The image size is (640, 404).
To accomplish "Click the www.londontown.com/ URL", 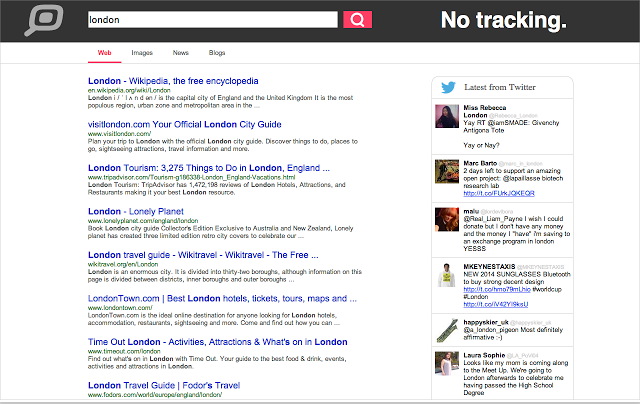I will (x=120, y=308).
